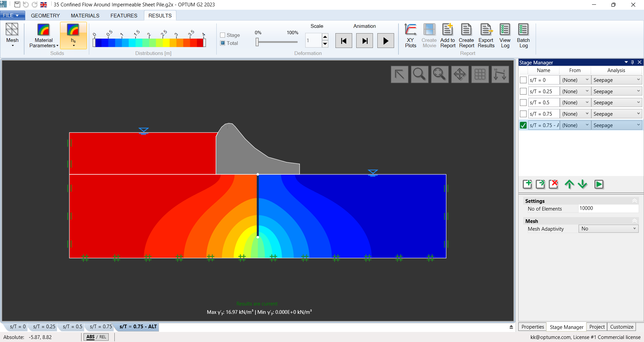Check the s/T = 0.75 stage checkbox
The image size is (644, 342).
(523, 114)
